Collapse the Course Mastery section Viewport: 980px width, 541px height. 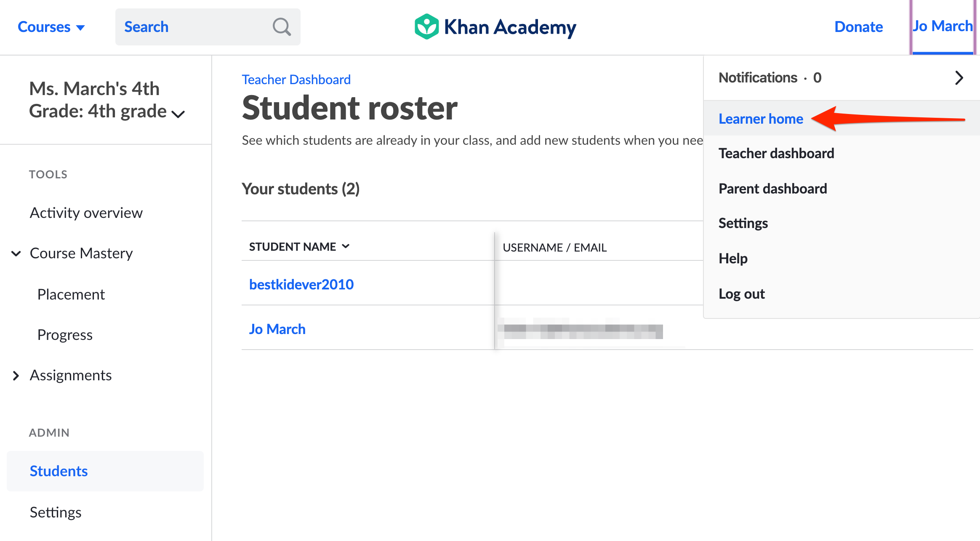pos(16,253)
